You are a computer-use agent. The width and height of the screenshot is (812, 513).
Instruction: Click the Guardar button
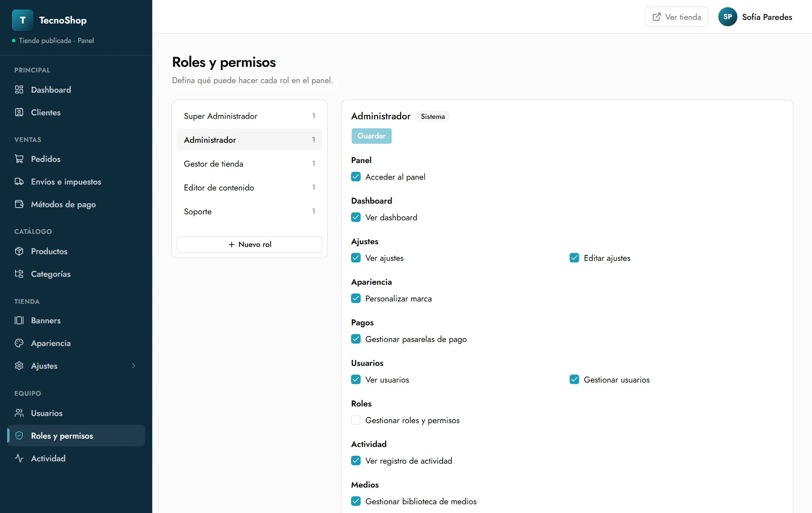point(371,136)
